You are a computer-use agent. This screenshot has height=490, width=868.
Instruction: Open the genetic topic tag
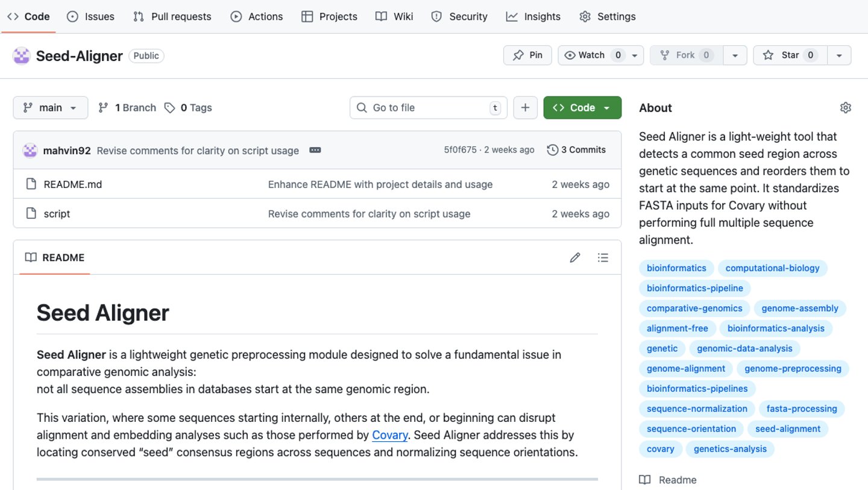(662, 348)
